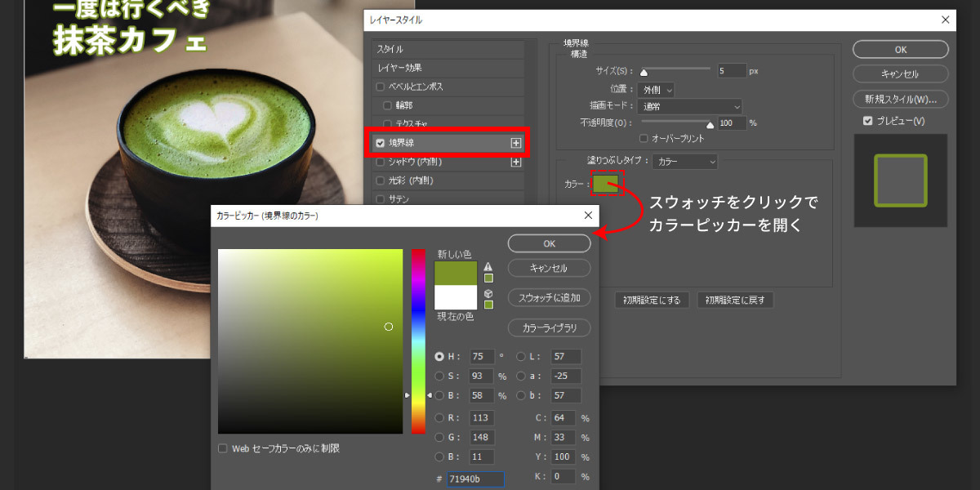Click the 境界線 カラー swatch
This screenshot has height=490, width=980.
pos(605,184)
